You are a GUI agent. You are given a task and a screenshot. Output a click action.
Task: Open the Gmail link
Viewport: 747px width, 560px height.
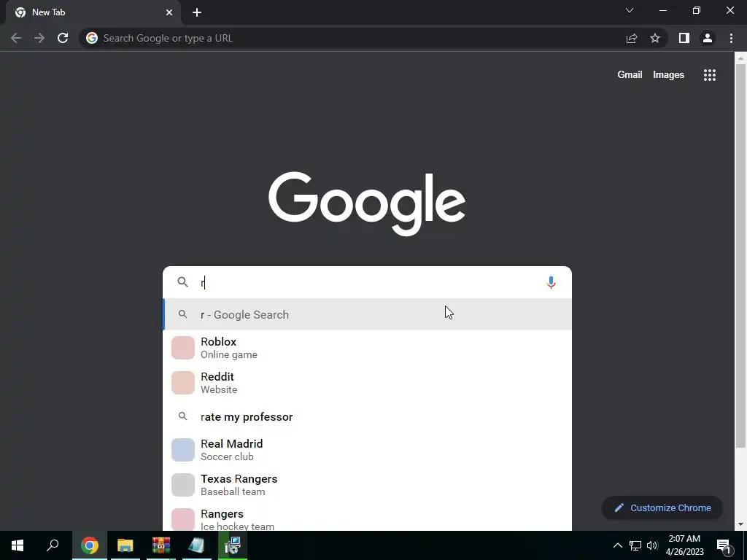coord(630,75)
